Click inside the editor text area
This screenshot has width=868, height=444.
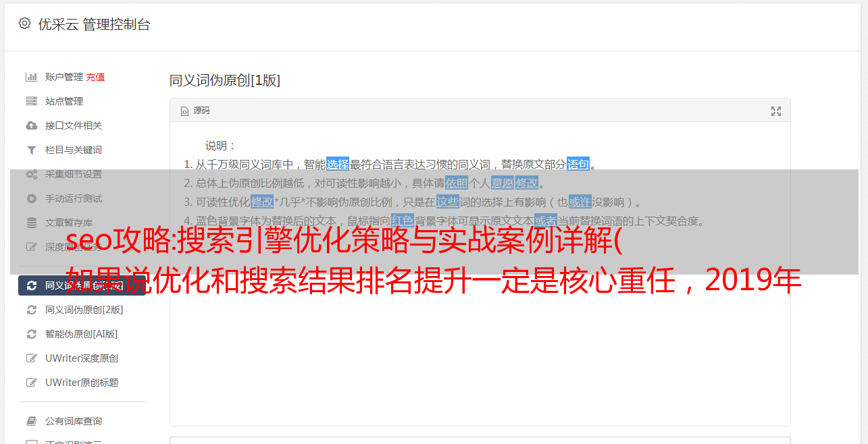click(480, 324)
